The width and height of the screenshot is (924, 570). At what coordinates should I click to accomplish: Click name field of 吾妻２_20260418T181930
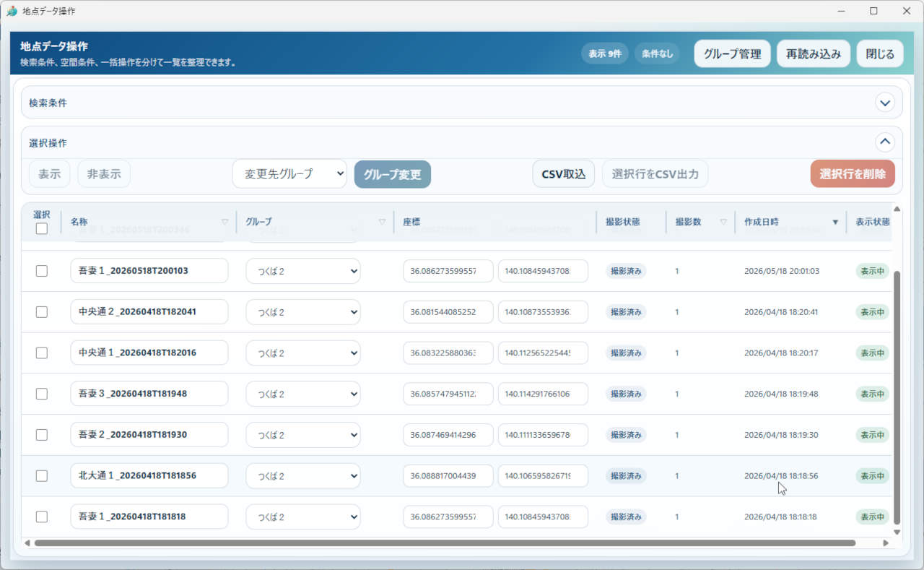(149, 435)
